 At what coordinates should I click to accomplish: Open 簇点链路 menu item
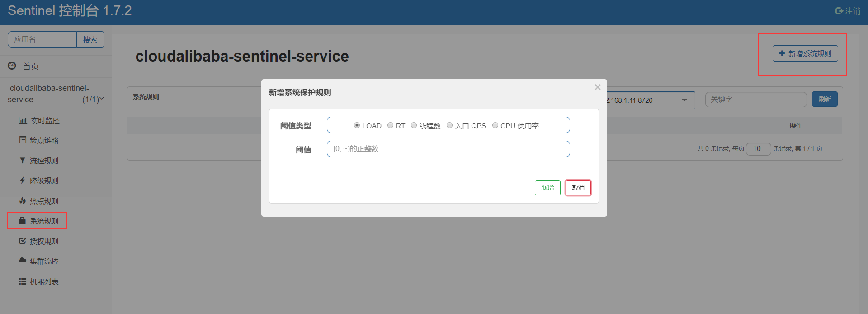pos(44,140)
